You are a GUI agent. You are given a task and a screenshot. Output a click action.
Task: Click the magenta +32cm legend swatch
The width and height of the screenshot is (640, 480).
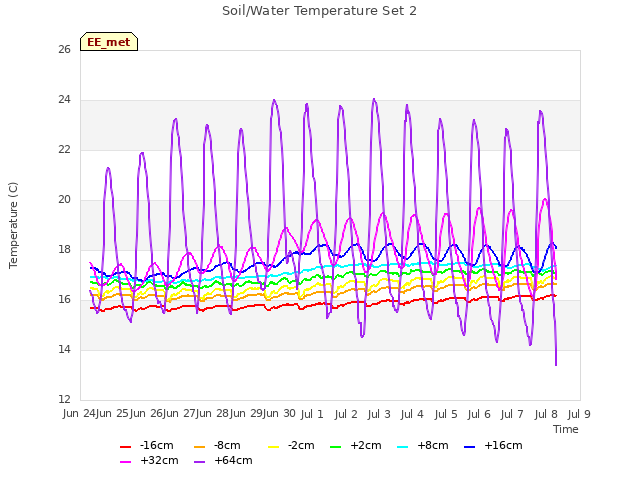pyautogui.click(x=125, y=462)
